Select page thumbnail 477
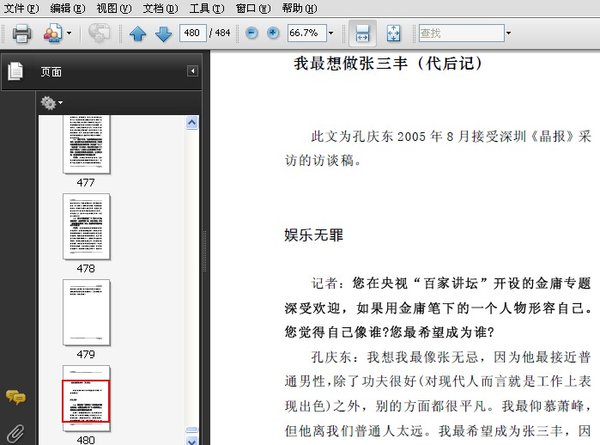 click(x=86, y=144)
